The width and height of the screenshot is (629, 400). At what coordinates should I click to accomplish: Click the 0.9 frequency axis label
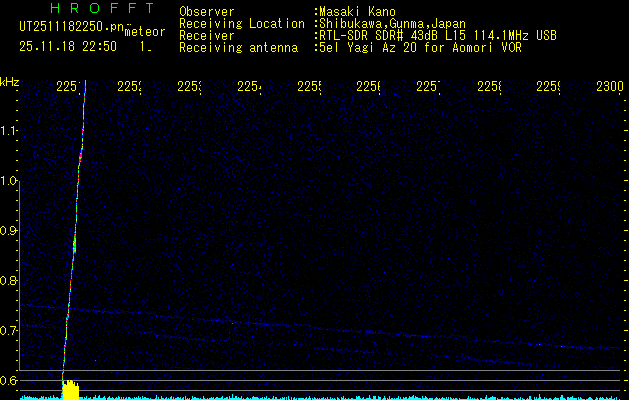click(x=10, y=231)
